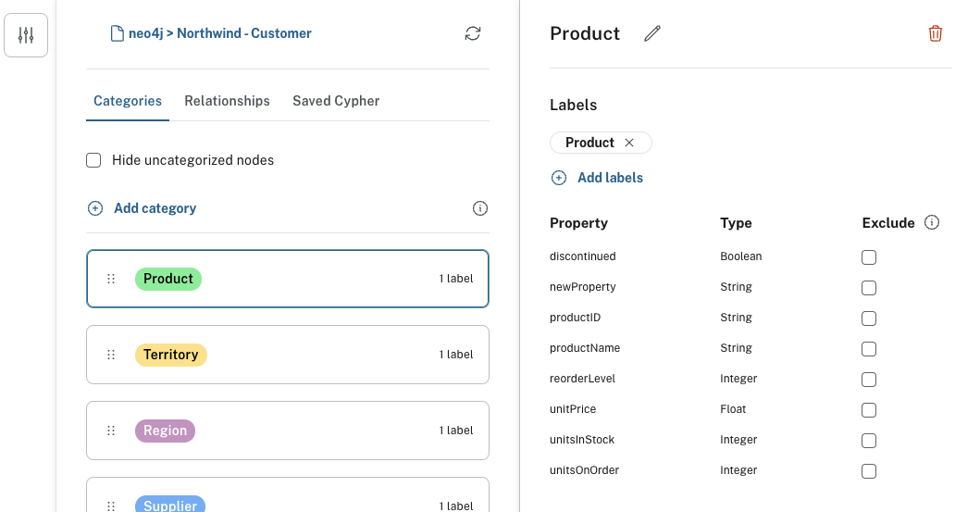This screenshot has width=980, height=512.
Task: Check Exclude for discontinued property
Action: pos(869,257)
